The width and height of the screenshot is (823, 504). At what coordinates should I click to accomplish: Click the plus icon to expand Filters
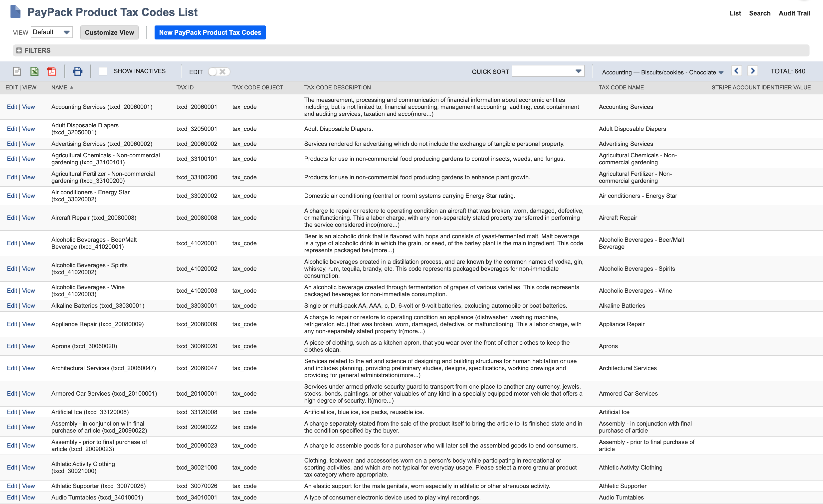pyautogui.click(x=19, y=50)
